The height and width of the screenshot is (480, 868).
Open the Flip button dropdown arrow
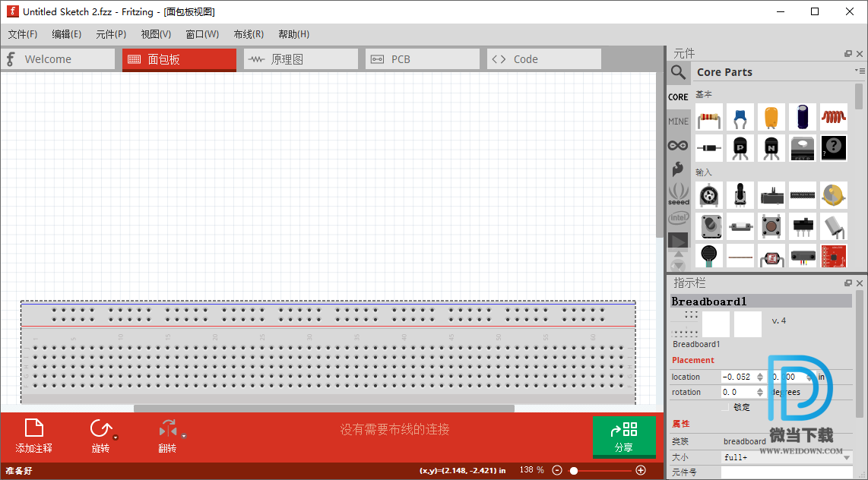(x=184, y=436)
